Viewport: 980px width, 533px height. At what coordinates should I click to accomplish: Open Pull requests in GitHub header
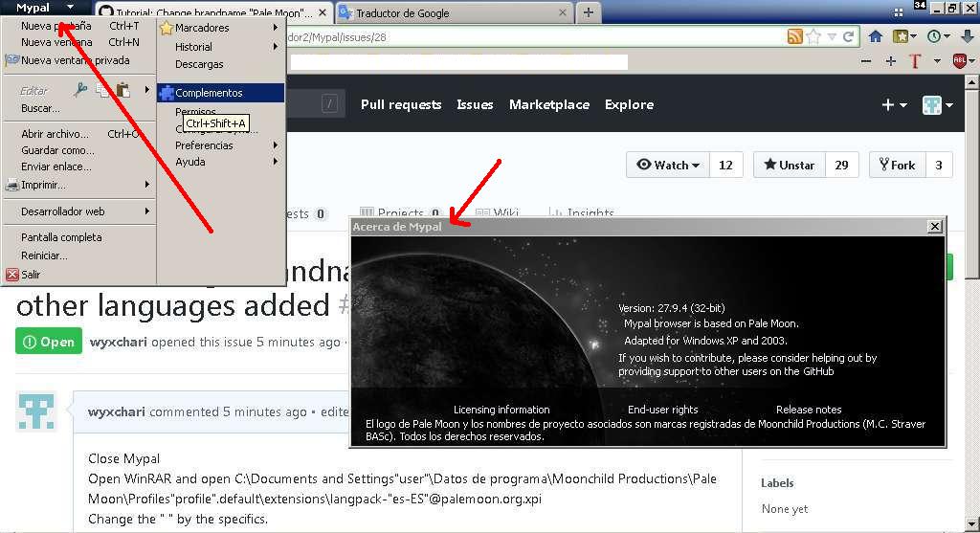[401, 105]
